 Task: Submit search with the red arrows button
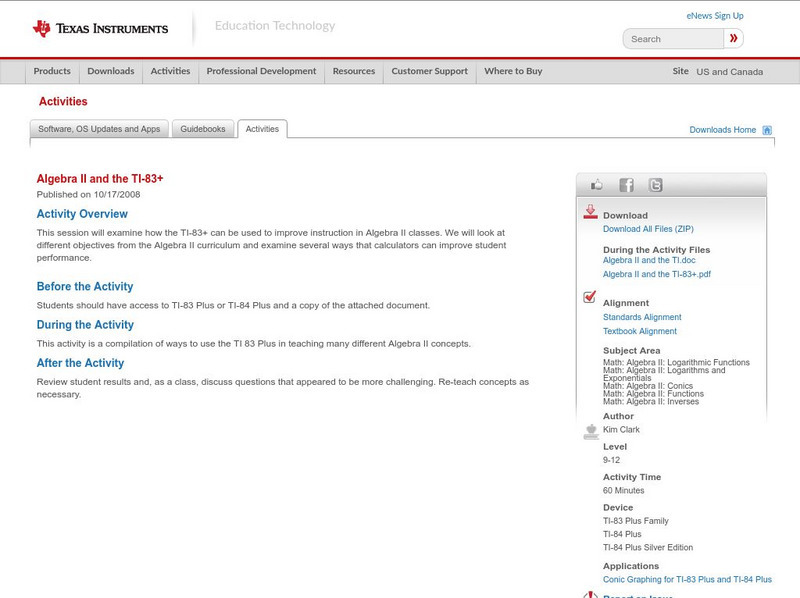[733, 38]
